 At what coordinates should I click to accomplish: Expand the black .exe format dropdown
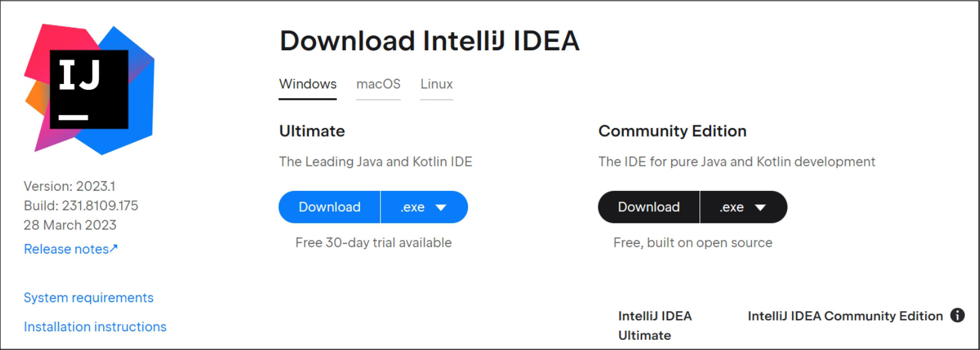tap(743, 207)
